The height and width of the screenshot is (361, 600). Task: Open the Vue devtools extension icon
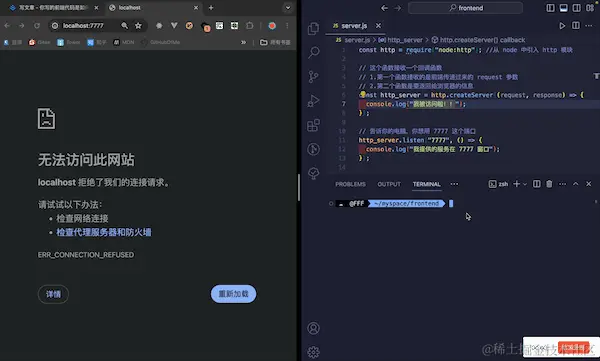coord(174,26)
